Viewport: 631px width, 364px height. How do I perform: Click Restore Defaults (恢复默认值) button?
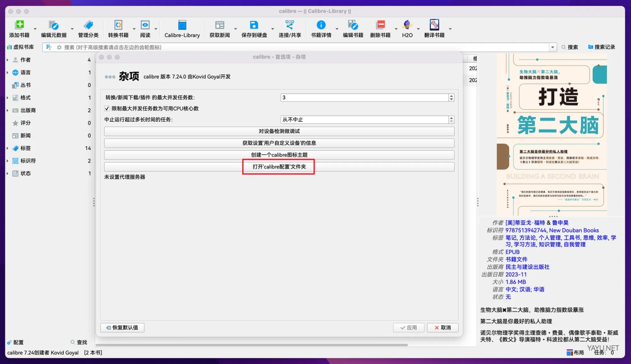click(122, 328)
